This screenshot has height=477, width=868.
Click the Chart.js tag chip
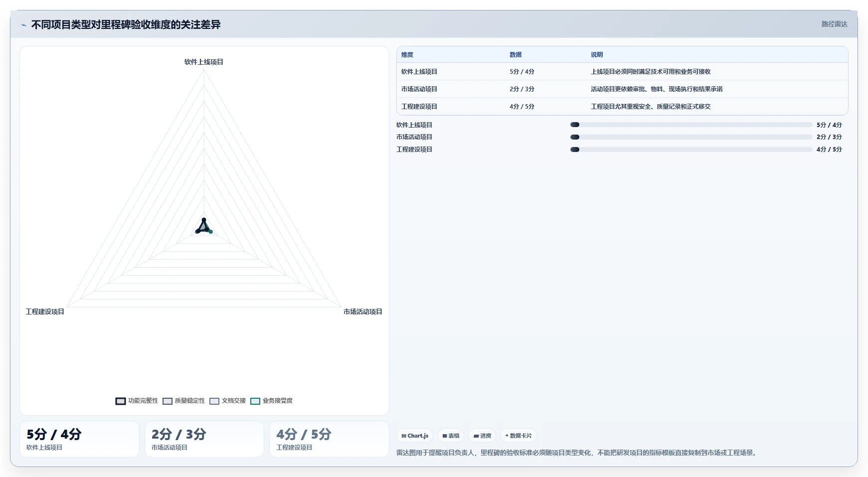coord(415,436)
